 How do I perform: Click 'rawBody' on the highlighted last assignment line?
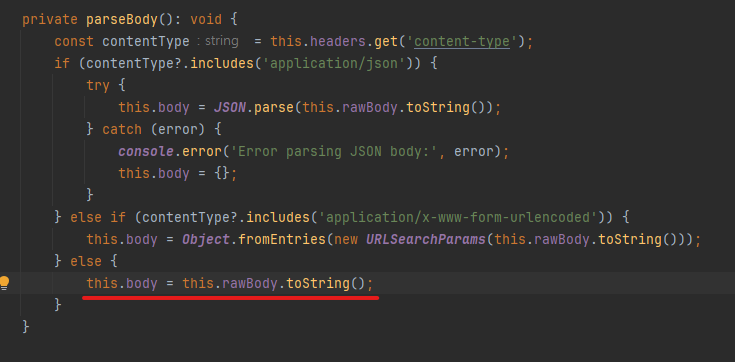tap(250, 283)
